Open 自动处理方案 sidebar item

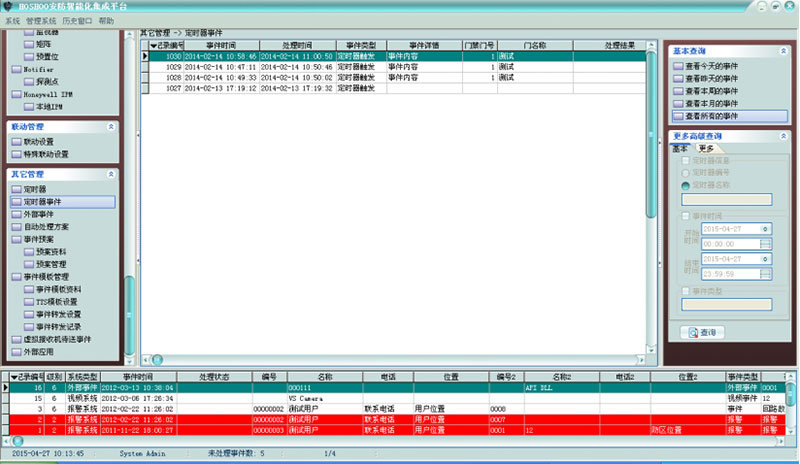click(46, 227)
